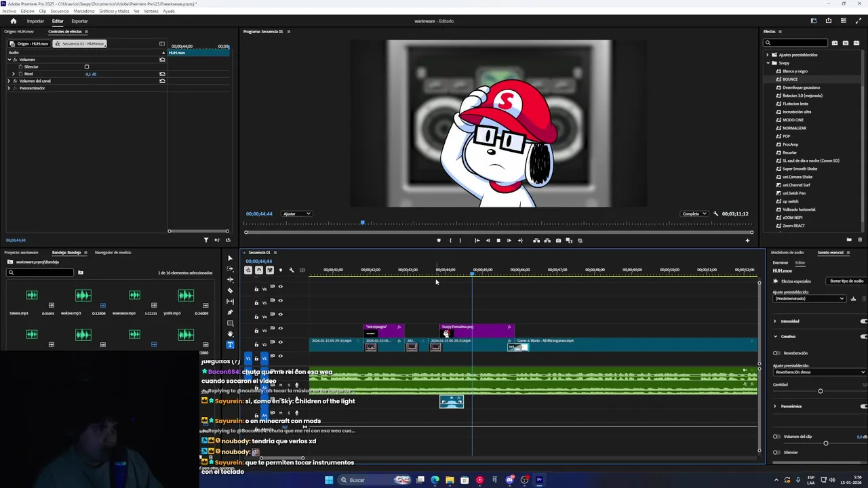
Task: Select the Razor tool
Action: 230,291
